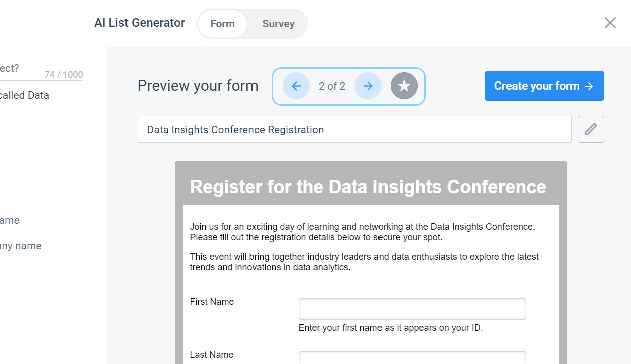Switch to the Form tab
This screenshot has height=364, width=631.
click(x=222, y=24)
